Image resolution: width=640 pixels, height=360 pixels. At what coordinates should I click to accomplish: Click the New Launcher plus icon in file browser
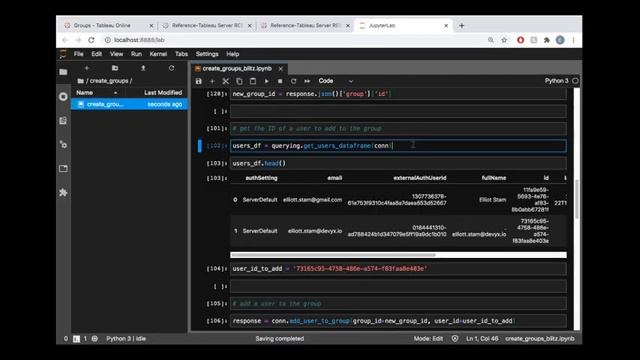click(87, 68)
